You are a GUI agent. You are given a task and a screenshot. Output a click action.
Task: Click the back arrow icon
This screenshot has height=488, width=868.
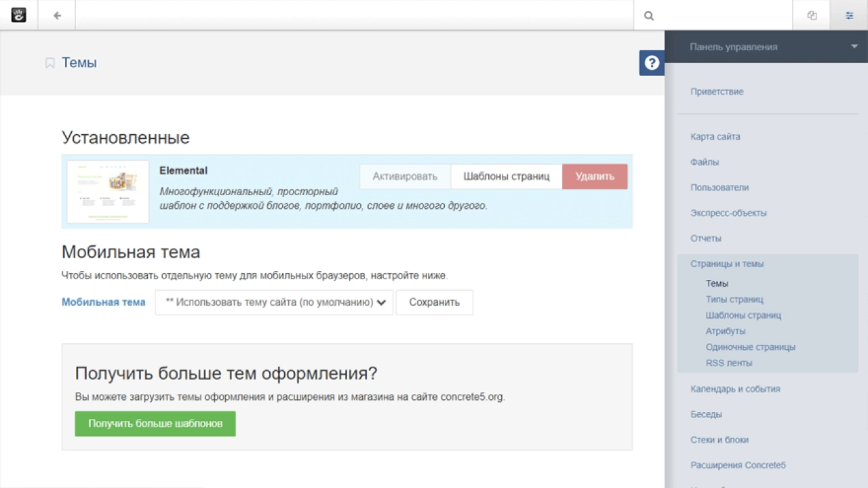[57, 15]
